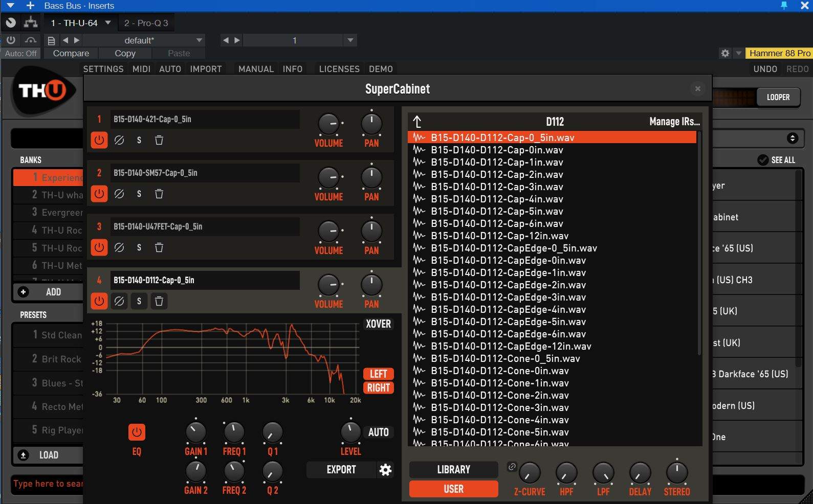Delete the D112 IR in slot 4
Screen dimensions: 813x504
tap(159, 301)
